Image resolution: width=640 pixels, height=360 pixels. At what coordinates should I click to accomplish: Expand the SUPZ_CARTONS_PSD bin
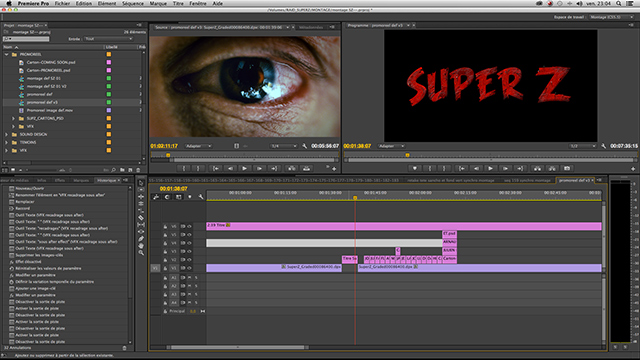click(13, 118)
